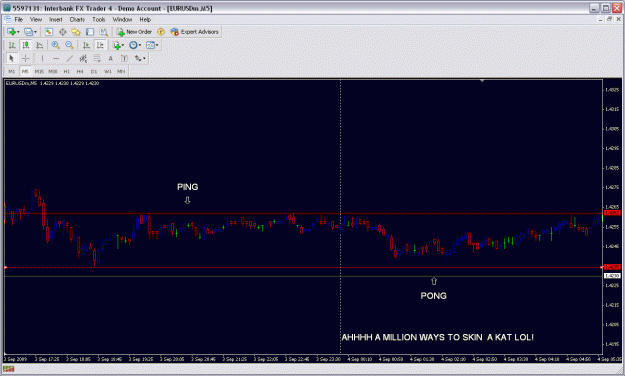This screenshot has height=376, width=625.
Task: Set timeframe to MN
Action: [121, 71]
